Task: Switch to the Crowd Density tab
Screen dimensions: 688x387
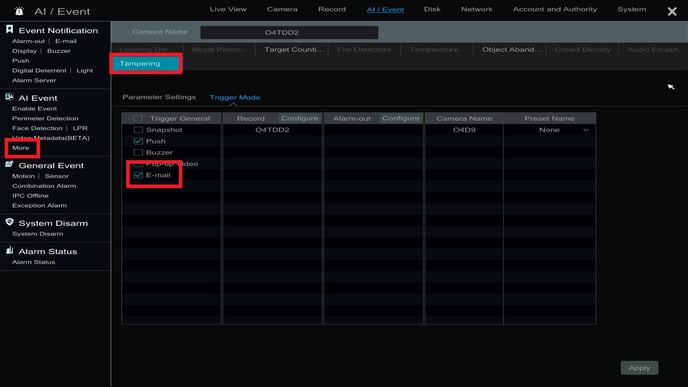Action: point(582,50)
